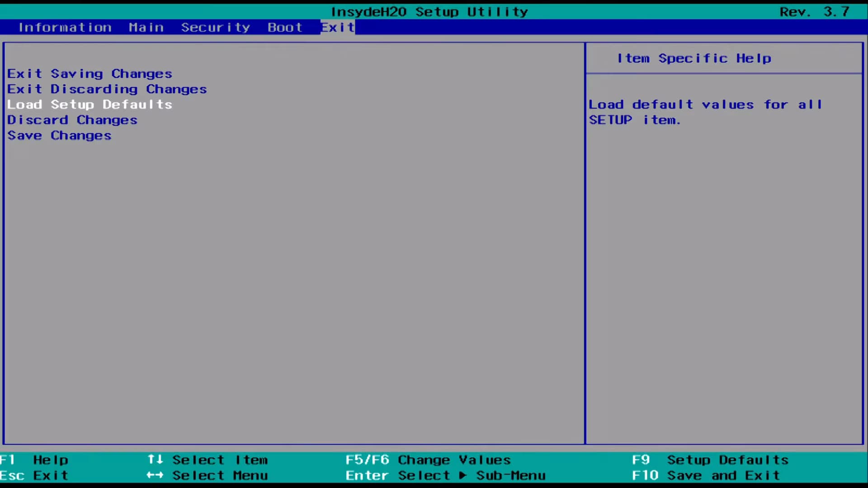Select the highlighted Exit tab
Screen dimensions: 868x488
[x=337, y=28]
